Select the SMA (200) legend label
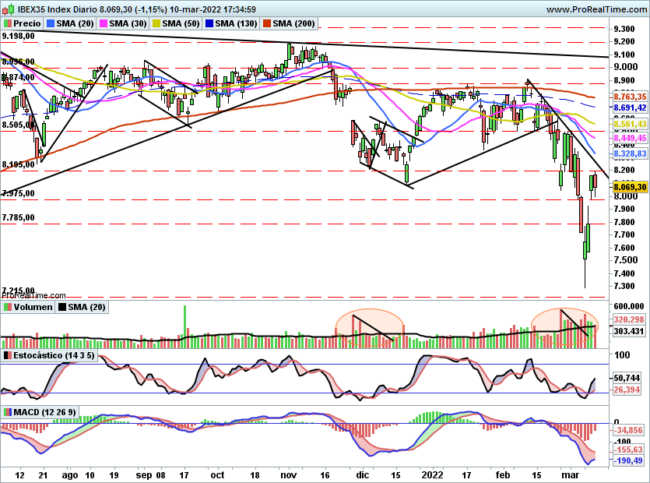Image resolution: width=650 pixels, height=483 pixels. [x=293, y=24]
